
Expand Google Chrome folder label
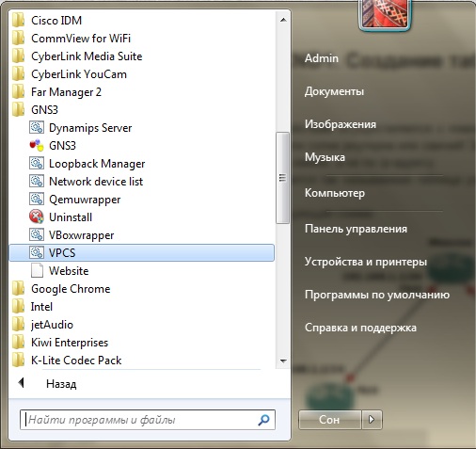[71, 289]
